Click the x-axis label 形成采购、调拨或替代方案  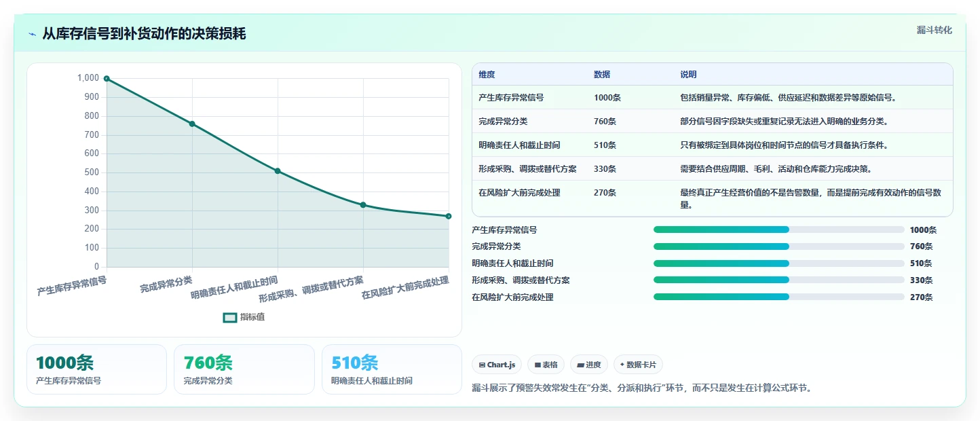pos(312,290)
